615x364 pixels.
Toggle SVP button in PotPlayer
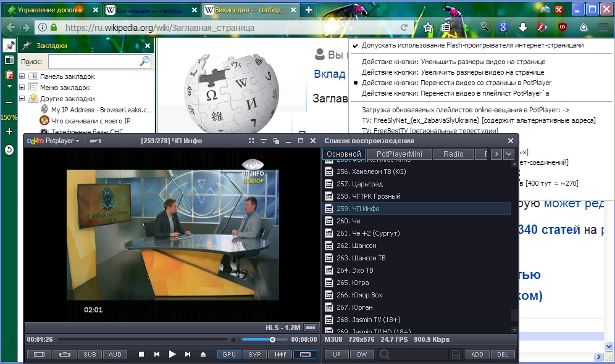254,354
